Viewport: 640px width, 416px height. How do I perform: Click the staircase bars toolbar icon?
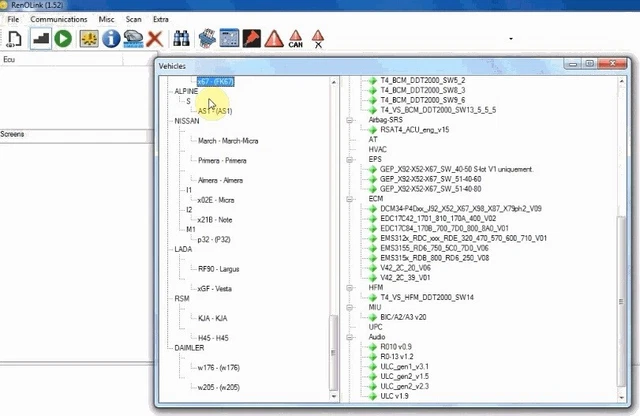[x=41, y=39]
